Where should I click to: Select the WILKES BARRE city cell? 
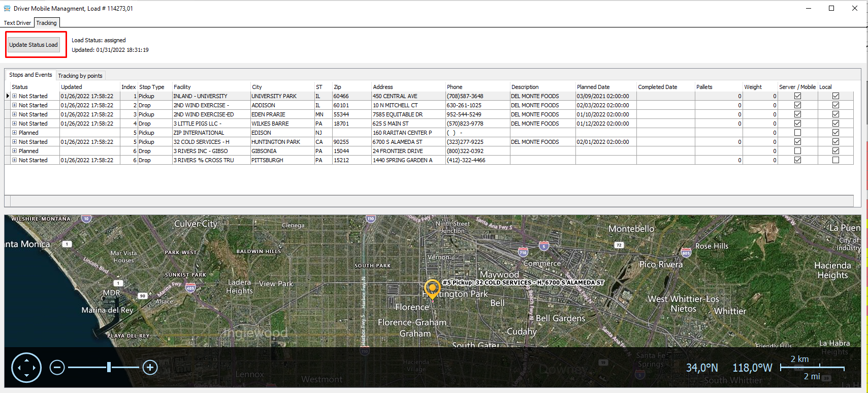tap(270, 124)
